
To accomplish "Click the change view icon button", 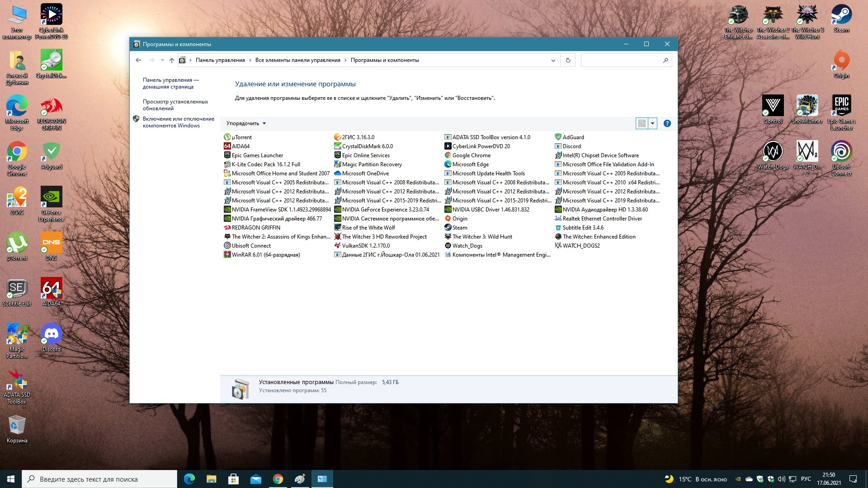I will click(642, 123).
